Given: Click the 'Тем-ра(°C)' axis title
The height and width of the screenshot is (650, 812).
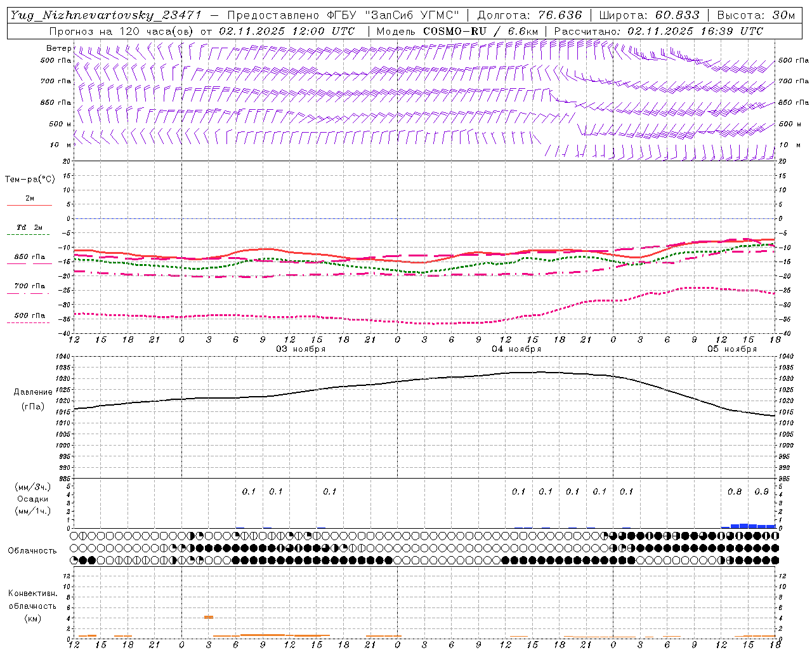Looking at the screenshot, I should (x=30, y=180).
